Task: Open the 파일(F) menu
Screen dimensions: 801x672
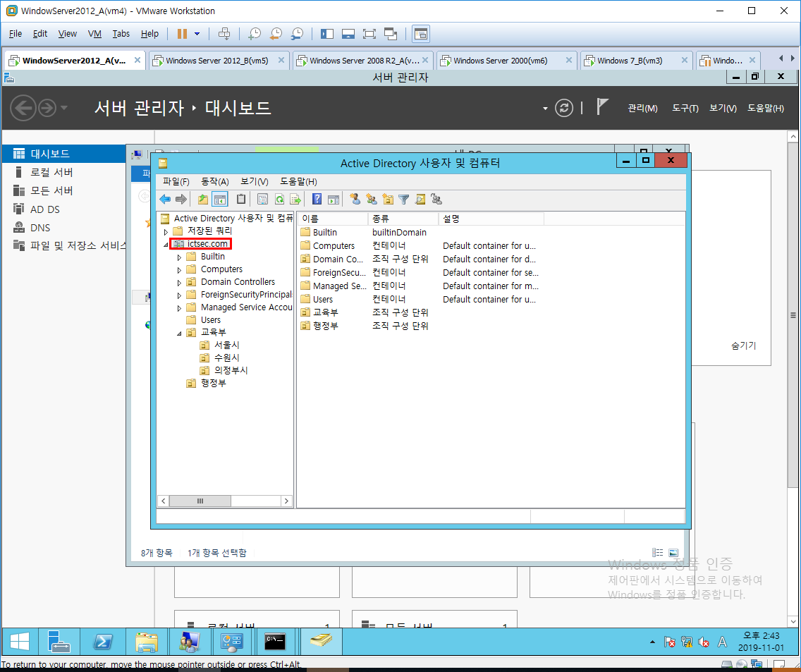Action: [176, 181]
